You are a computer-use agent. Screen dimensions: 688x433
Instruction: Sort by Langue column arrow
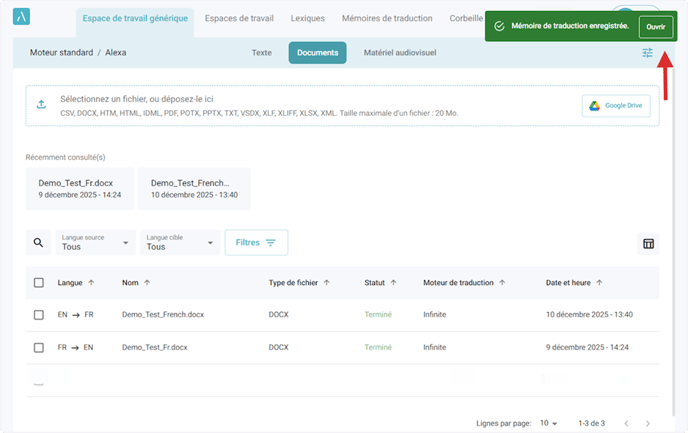point(92,283)
